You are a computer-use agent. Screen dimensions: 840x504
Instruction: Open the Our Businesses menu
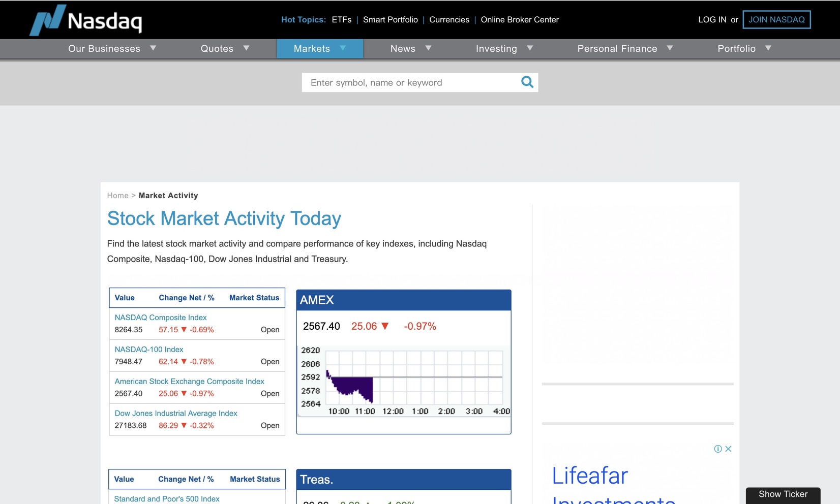point(104,49)
